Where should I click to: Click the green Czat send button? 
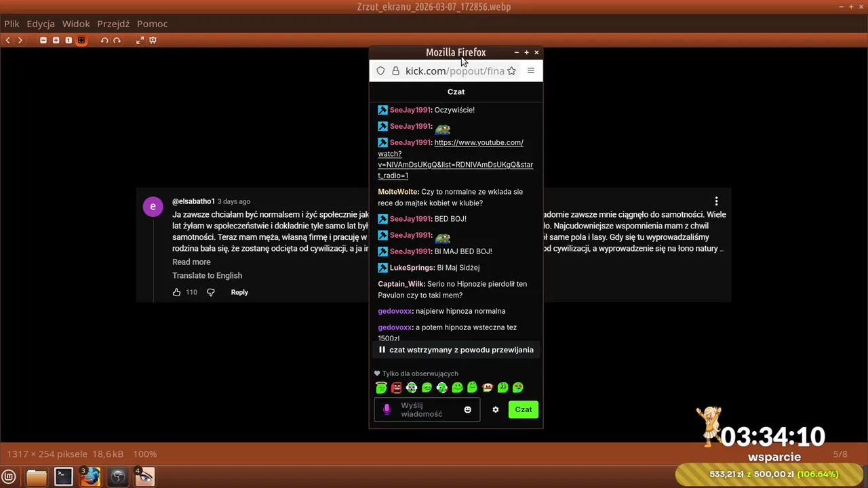(524, 409)
